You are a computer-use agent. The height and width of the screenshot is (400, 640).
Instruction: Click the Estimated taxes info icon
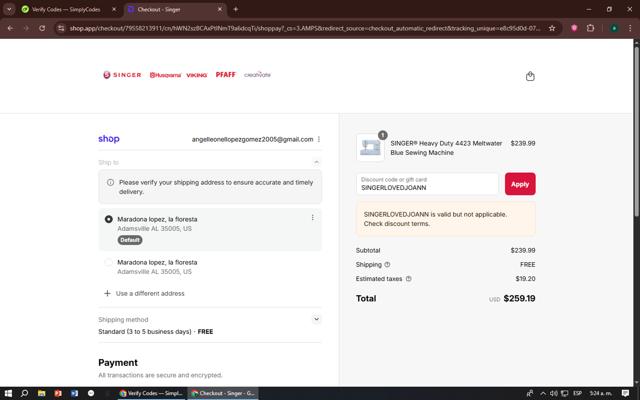(409, 279)
